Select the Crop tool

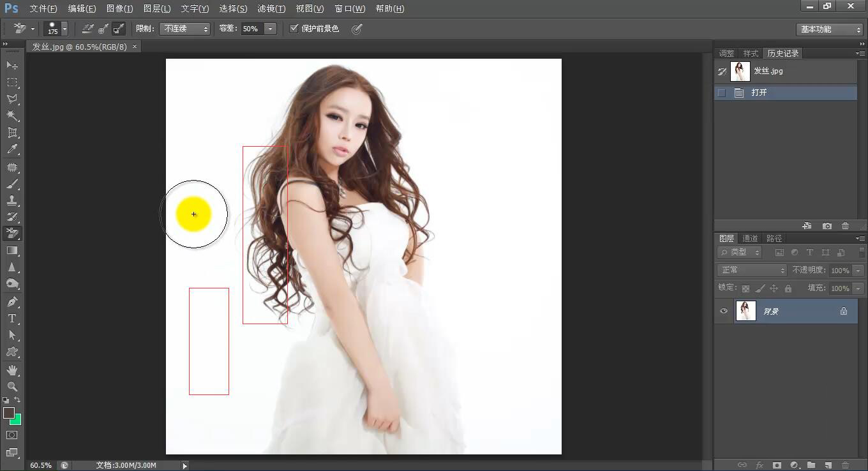click(12, 133)
